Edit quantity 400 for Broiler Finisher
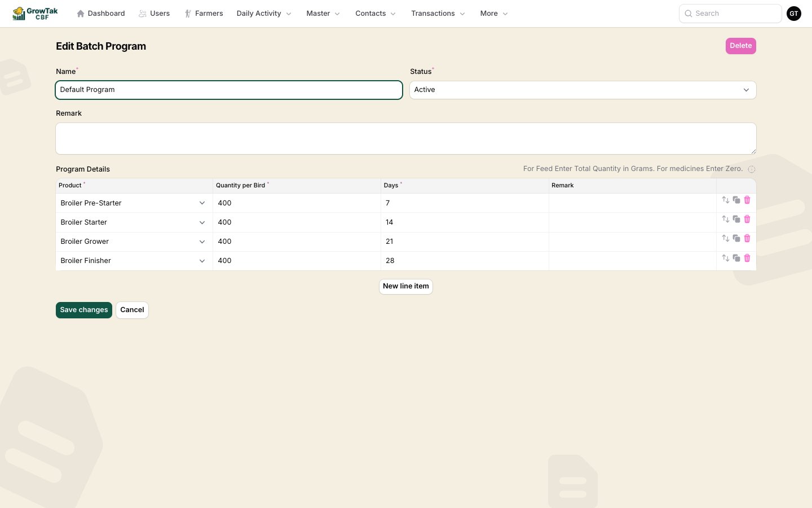Viewport: 812px width, 508px height. click(x=297, y=261)
